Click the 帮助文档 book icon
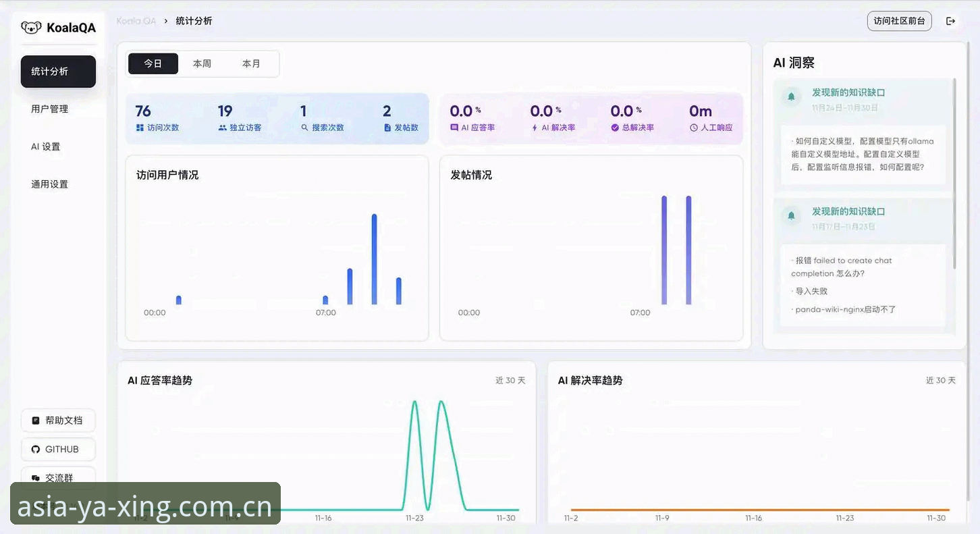Screen dimensions: 980x534 [x=36, y=421]
